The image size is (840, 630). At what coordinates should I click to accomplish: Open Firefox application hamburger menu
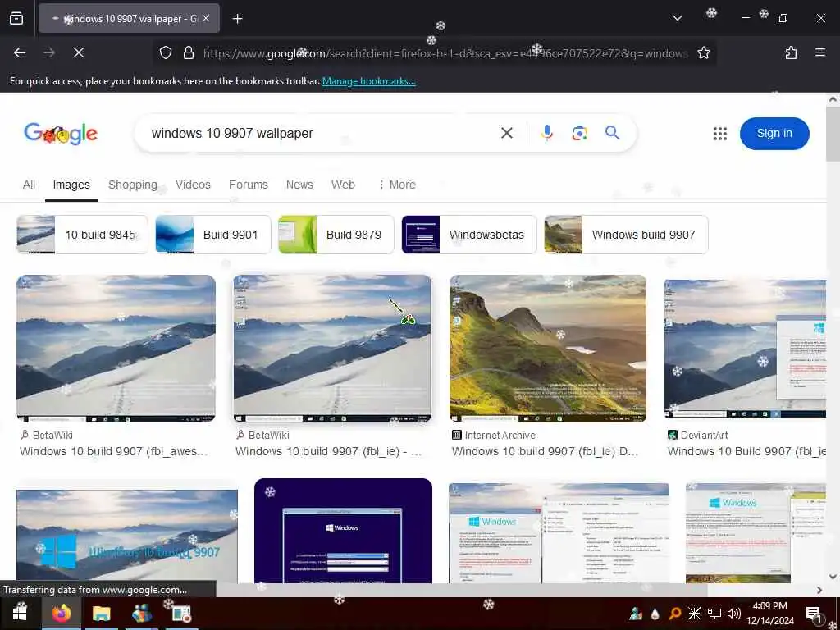click(820, 52)
